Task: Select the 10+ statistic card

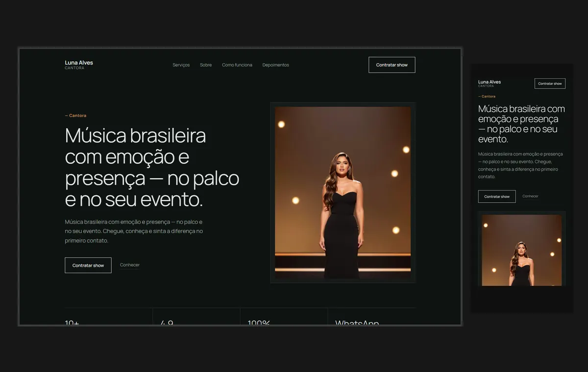Action: 108,317
